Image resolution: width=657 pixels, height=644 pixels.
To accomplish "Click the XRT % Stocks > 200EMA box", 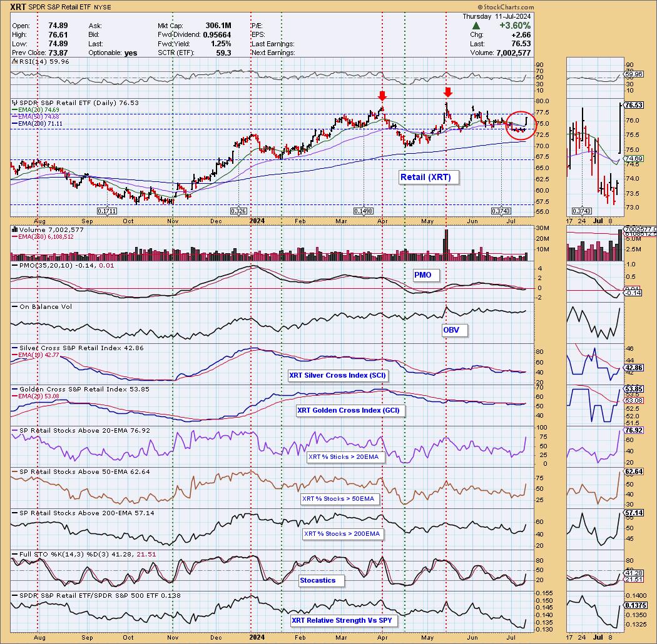I will pyautogui.click(x=342, y=534).
